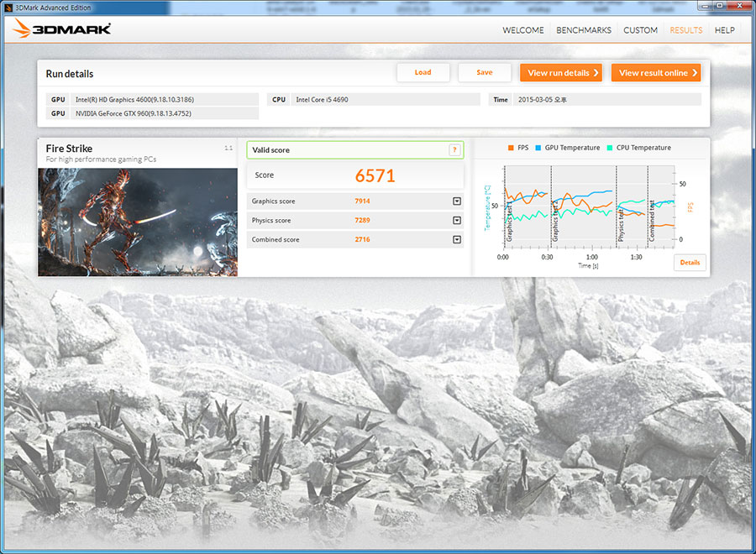Click the 3DMark logo
Screen dimensions: 756x554
pyautogui.click(x=61, y=29)
